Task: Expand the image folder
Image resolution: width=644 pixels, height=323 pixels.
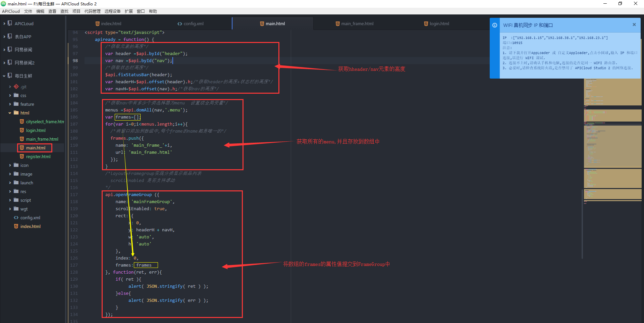Action: (10, 174)
